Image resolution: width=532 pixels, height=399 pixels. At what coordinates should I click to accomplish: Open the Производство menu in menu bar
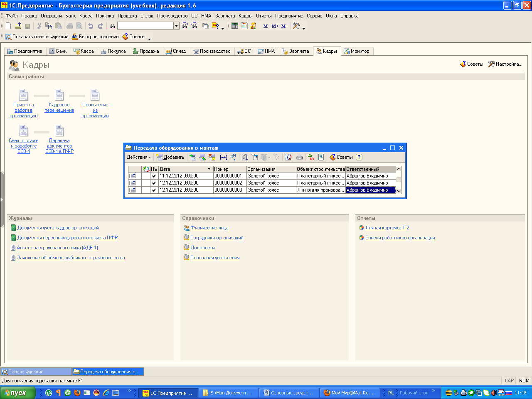click(x=172, y=16)
